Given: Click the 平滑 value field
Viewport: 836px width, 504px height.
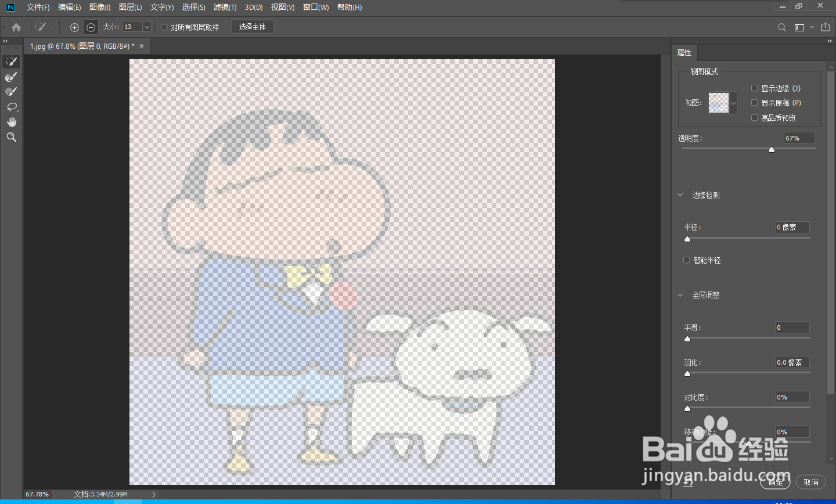Looking at the screenshot, I should (x=792, y=327).
